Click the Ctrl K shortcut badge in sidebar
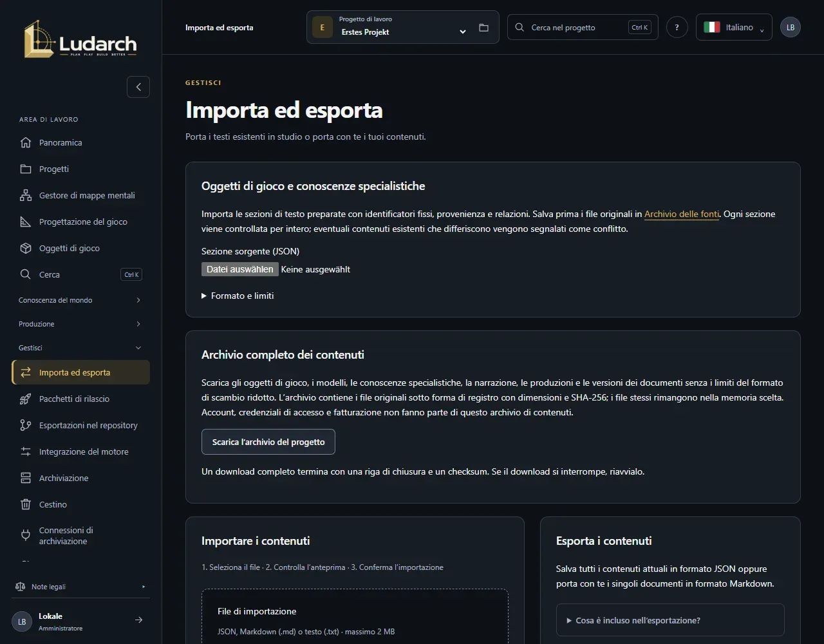Viewport: 824px width, 644px height. pyautogui.click(x=131, y=274)
